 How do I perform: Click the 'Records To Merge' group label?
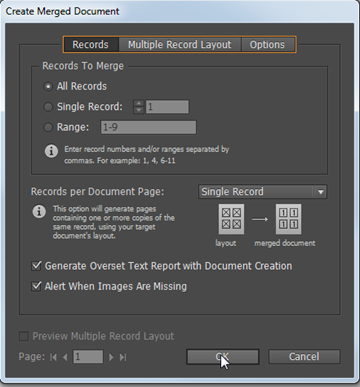[x=83, y=66]
